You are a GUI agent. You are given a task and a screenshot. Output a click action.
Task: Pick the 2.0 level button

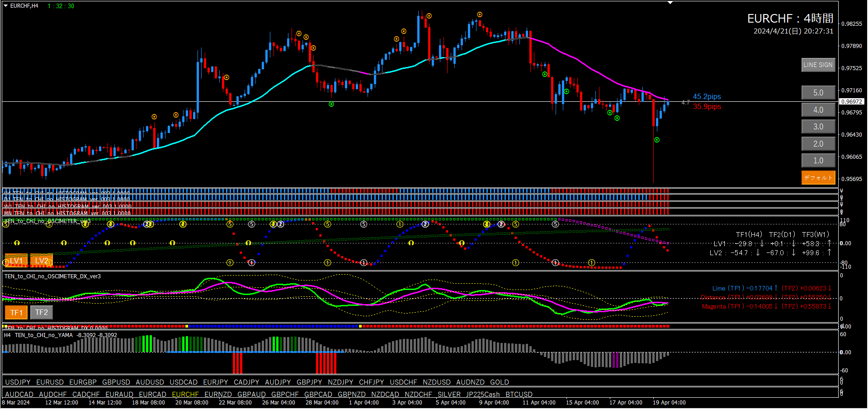(818, 144)
